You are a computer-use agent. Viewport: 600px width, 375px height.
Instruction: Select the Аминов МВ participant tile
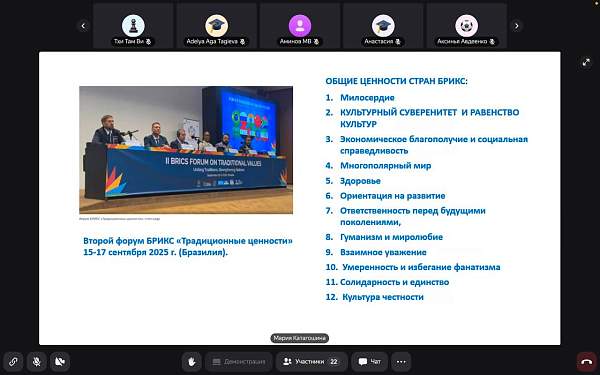pyautogui.click(x=300, y=26)
